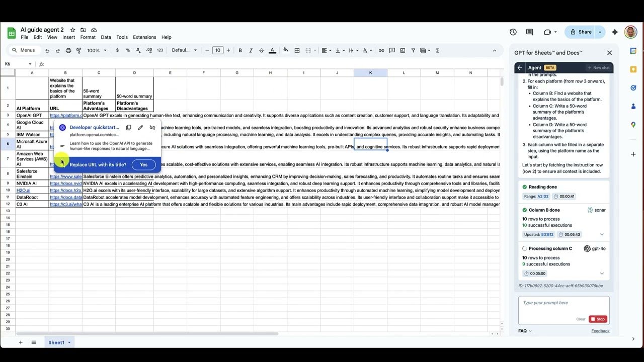Expand the Column B done details
Image resolution: width=644 pixels, height=362 pixels.
(602, 235)
